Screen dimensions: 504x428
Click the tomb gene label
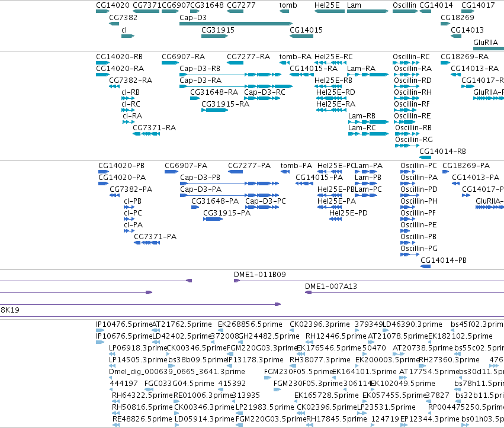(288, 5)
